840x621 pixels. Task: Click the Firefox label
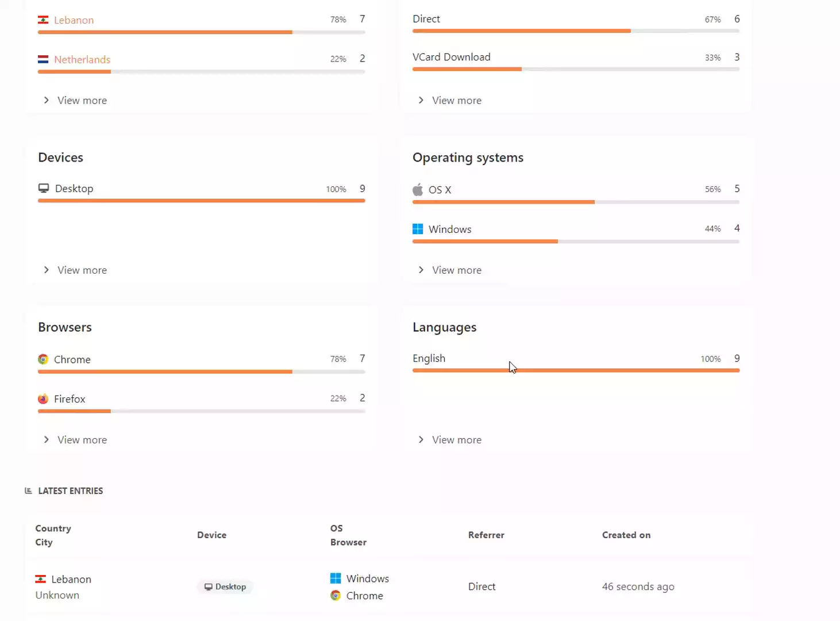(70, 399)
